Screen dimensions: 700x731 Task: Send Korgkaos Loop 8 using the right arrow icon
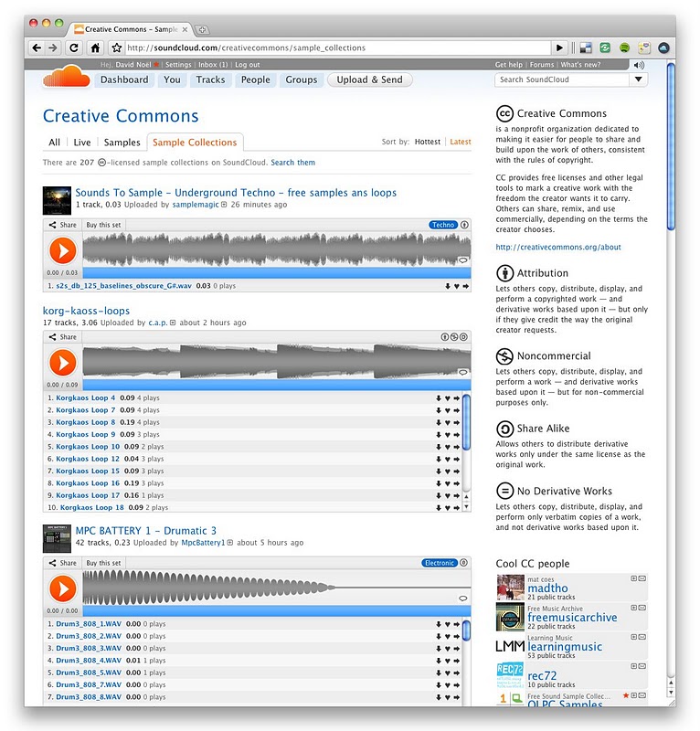(x=456, y=423)
